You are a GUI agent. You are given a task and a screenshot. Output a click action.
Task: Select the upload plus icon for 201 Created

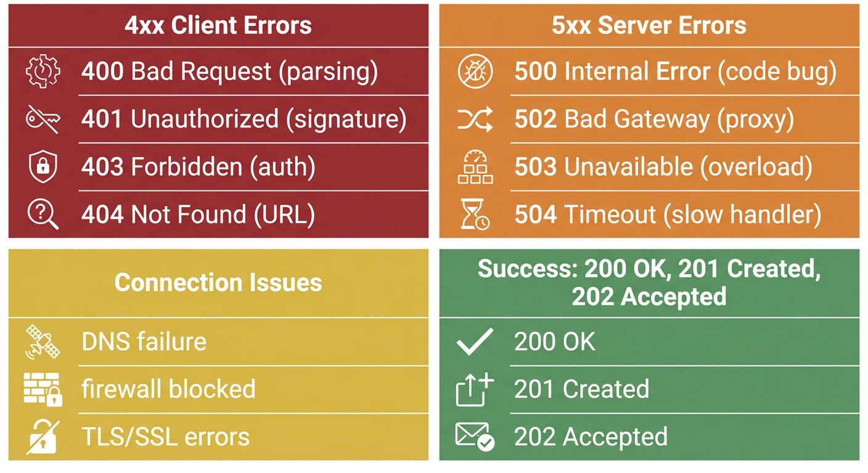[x=475, y=389]
